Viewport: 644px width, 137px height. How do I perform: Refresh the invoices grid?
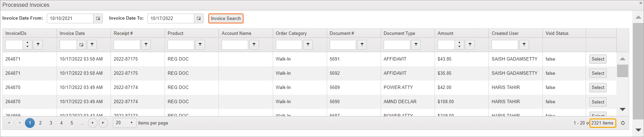point(623,123)
